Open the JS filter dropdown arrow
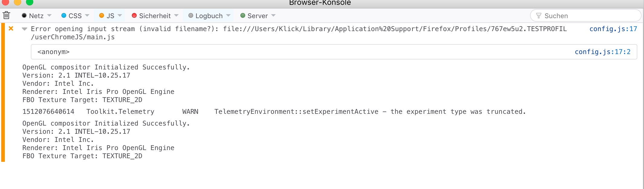This screenshot has width=644, height=189. pyautogui.click(x=120, y=15)
